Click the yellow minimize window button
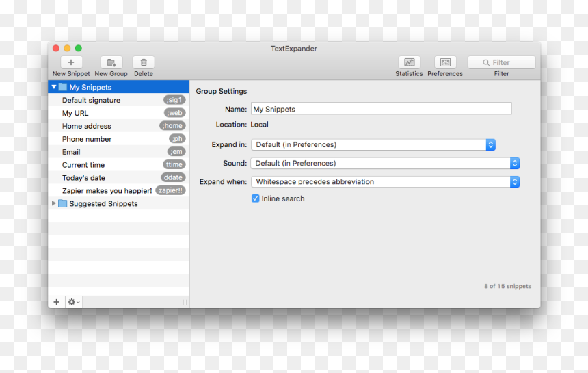Screen dimensions: 588x373 [x=67, y=48]
